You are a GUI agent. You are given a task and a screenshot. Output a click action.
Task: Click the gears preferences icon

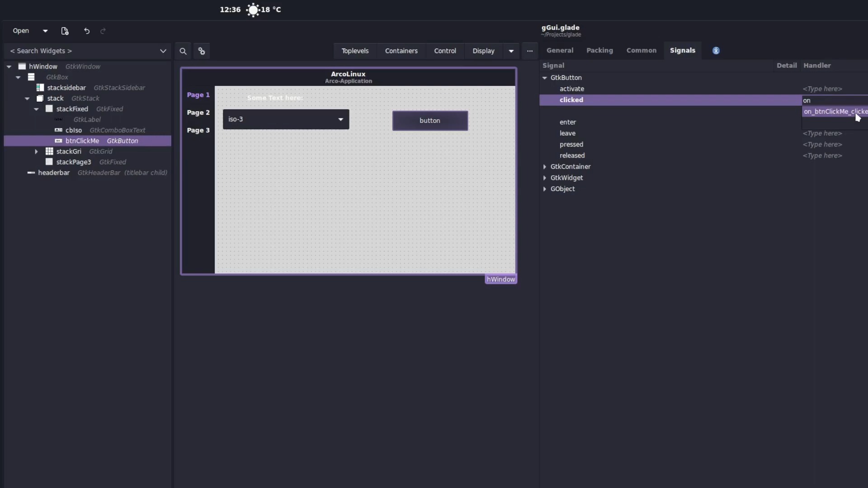(202, 51)
